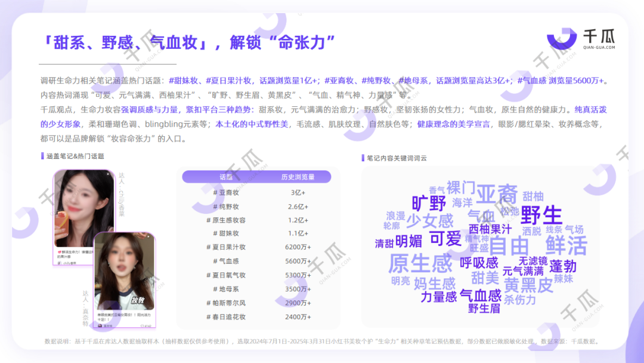Screen dimensions: 644x363
Task: Click the word 明亮 in the word cloud
Action: 401,281
